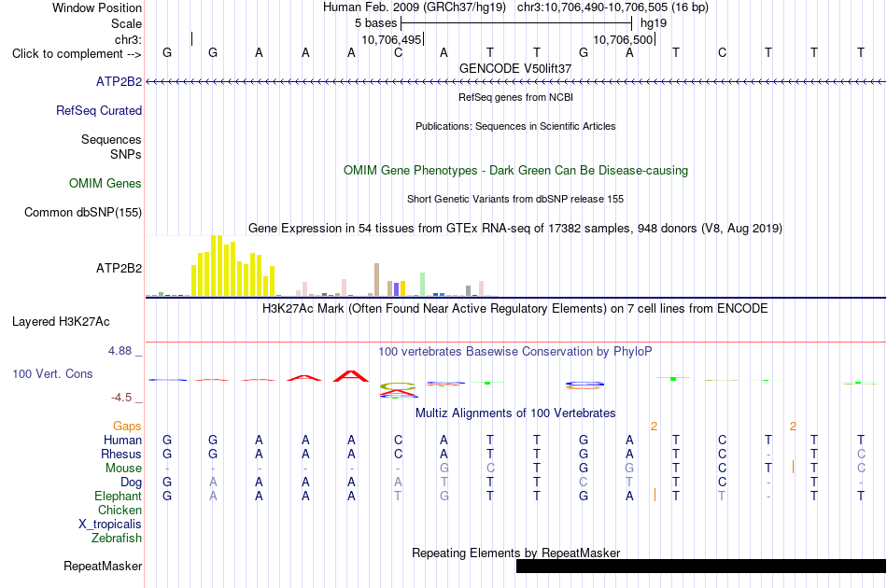Screen dimensions: 887x588
Task: Click the 'hg19' label beside scale bar
Action: pyautogui.click(x=654, y=23)
